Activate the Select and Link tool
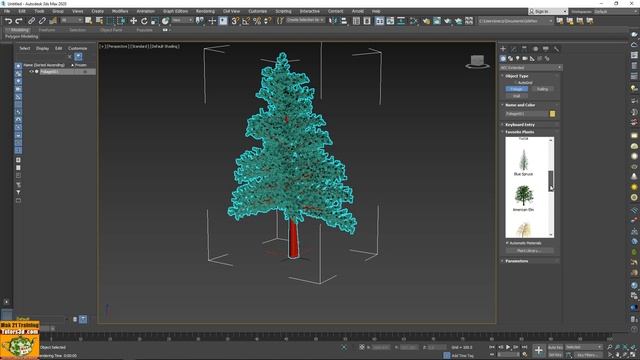Viewport: 640px width, 360px height. [x=31, y=21]
